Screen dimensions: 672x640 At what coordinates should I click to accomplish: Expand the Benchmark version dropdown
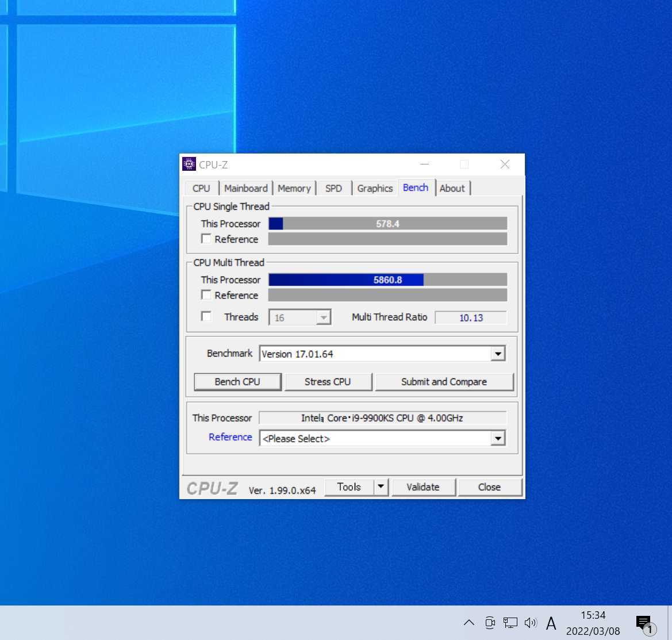[498, 354]
